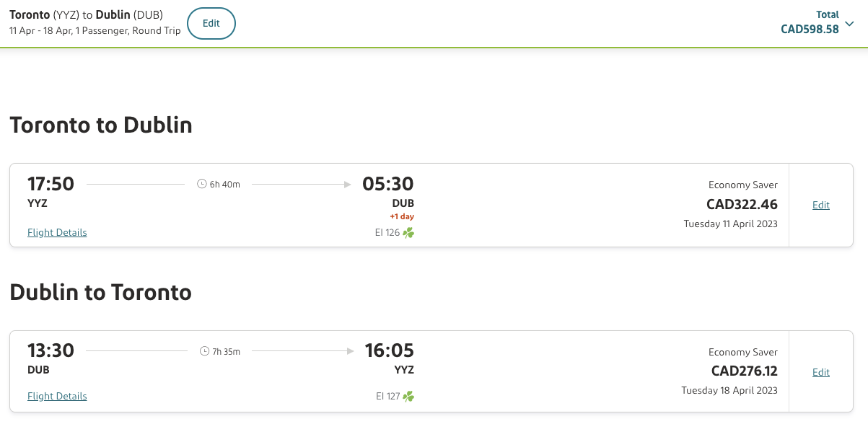This screenshot has width=868, height=424.
Task: Click the shamrock icon beside EI 126
Action: 408,232
